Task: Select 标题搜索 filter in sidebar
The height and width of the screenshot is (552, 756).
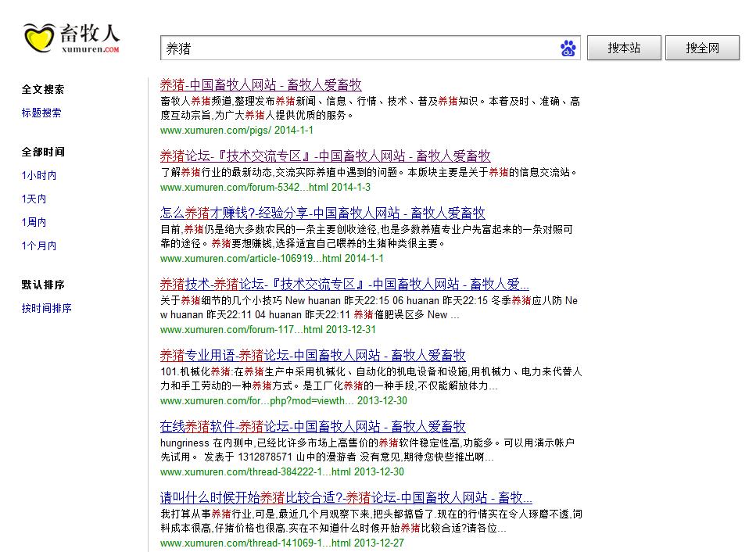Action: pyautogui.click(x=41, y=113)
